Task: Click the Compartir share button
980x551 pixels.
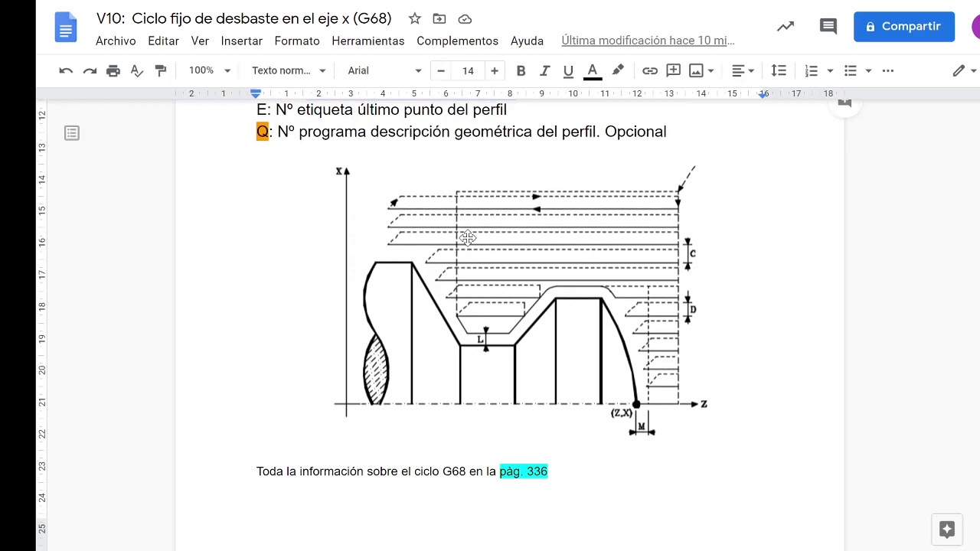Action: coord(904,27)
